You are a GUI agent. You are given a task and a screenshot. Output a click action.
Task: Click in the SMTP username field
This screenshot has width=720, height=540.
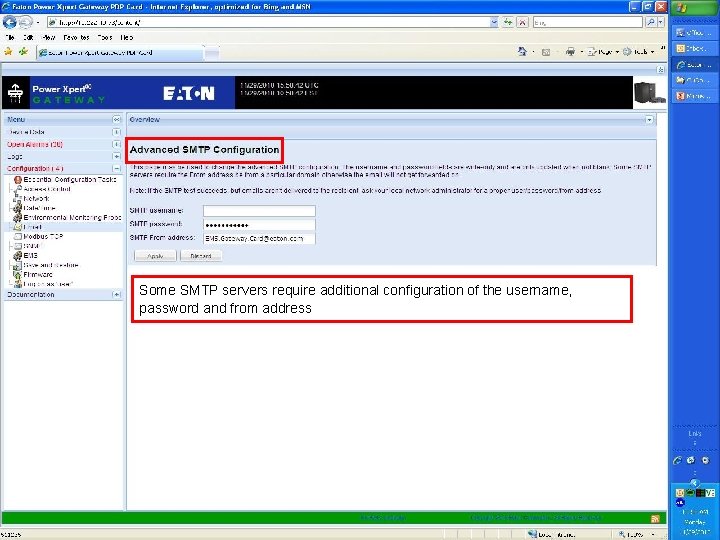(x=259, y=211)
